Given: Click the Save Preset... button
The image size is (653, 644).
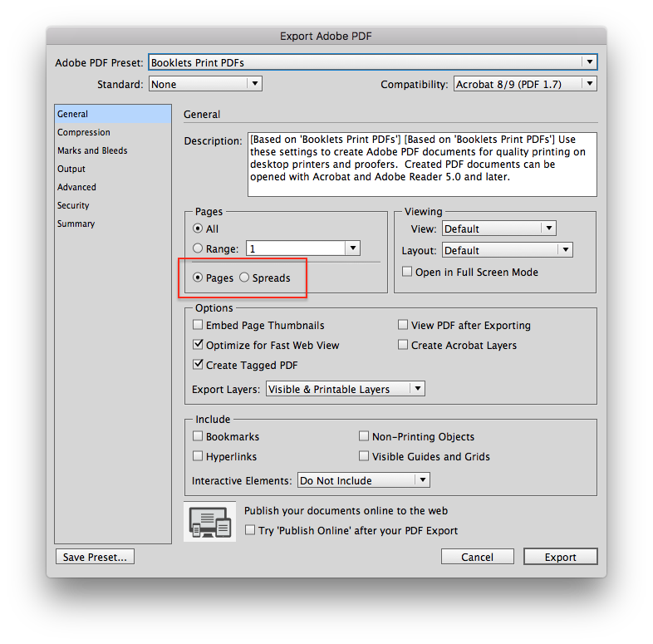Looking at the screenshot, I should [x=95, y=557].
